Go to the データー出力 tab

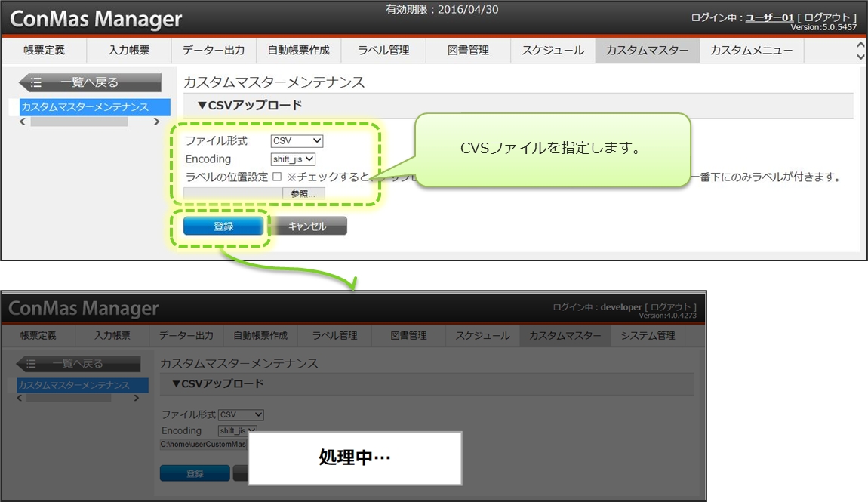click(214, 51)
